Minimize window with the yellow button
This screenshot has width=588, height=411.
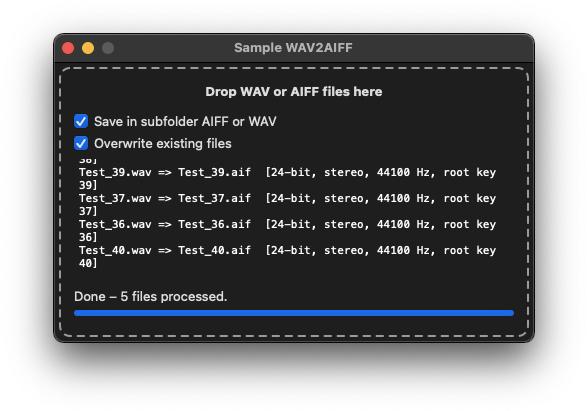pyautogui.click(x=88, y=48)
